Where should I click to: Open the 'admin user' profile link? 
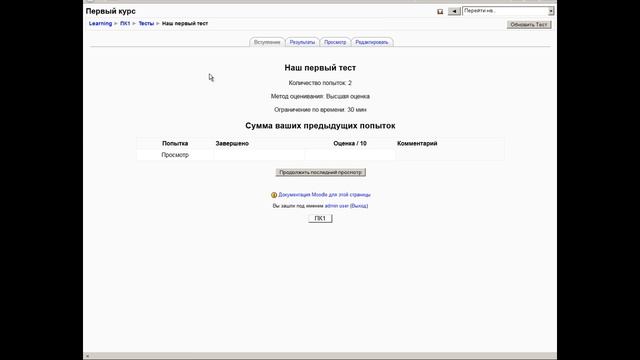coord(337,206)
